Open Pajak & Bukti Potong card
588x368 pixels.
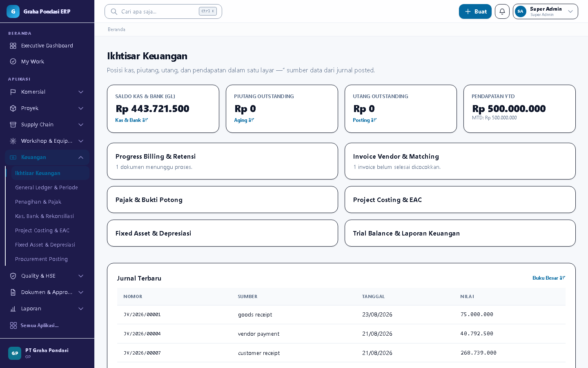click(223, 200)
